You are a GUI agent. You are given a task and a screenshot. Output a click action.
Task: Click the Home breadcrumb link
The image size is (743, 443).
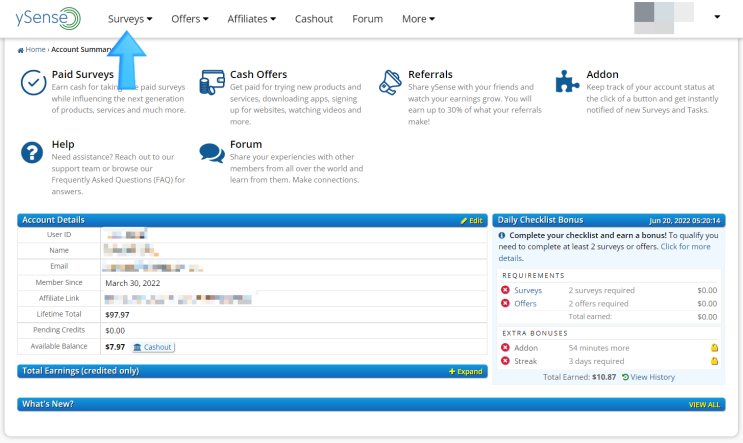35,49
